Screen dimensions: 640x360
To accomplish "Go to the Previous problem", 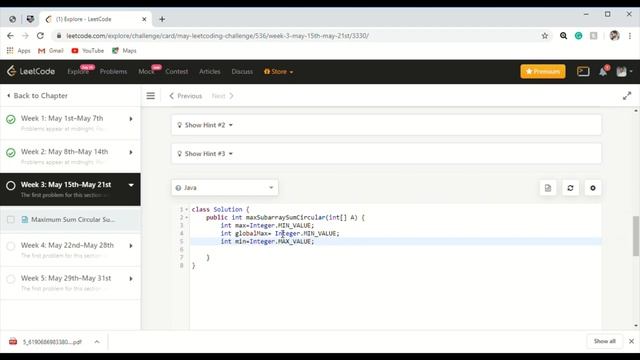I will click(186, 96).
